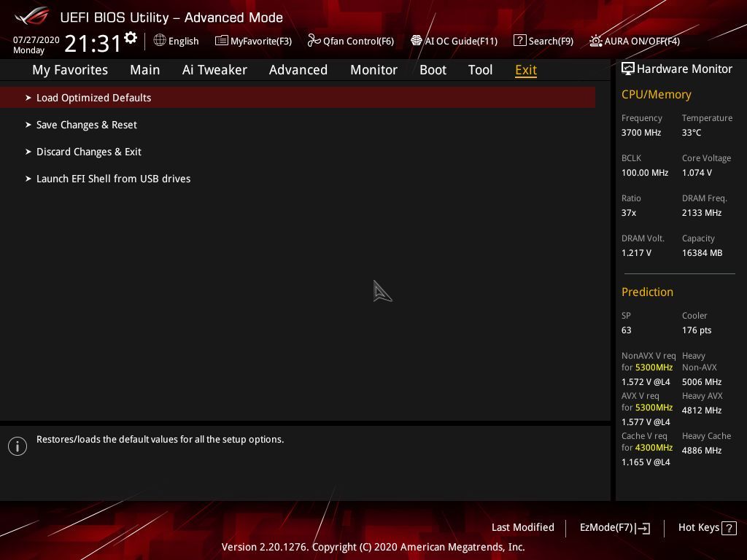Click the 100.00 MHz BCLK value
747x560 pixels.
click(645, 173)
